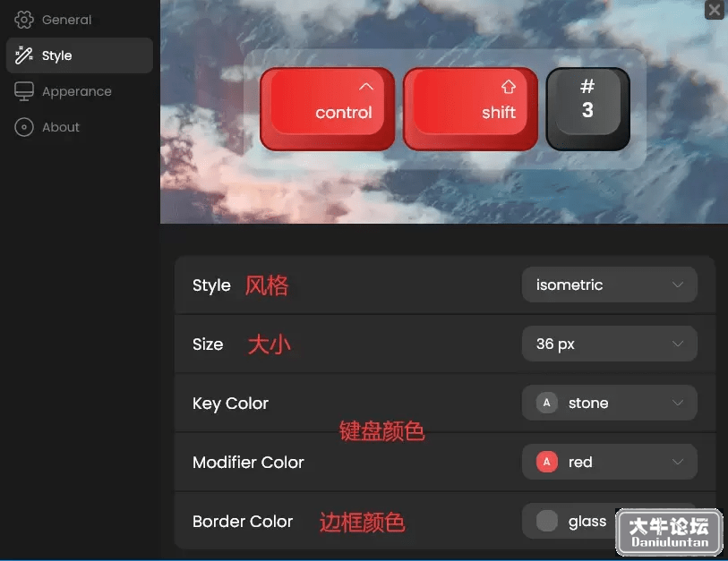Open Modifier Color dropdown showing red
728x561 pixels.
click(609, 462)
